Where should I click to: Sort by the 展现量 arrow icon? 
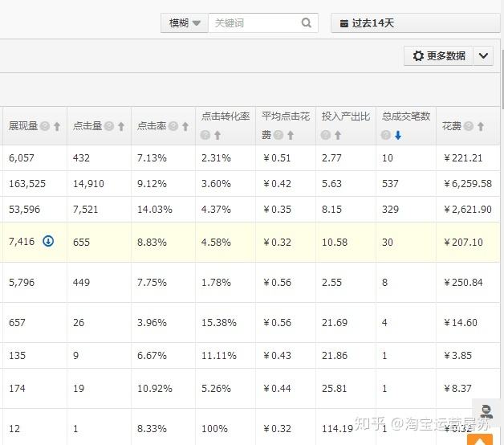57,126
